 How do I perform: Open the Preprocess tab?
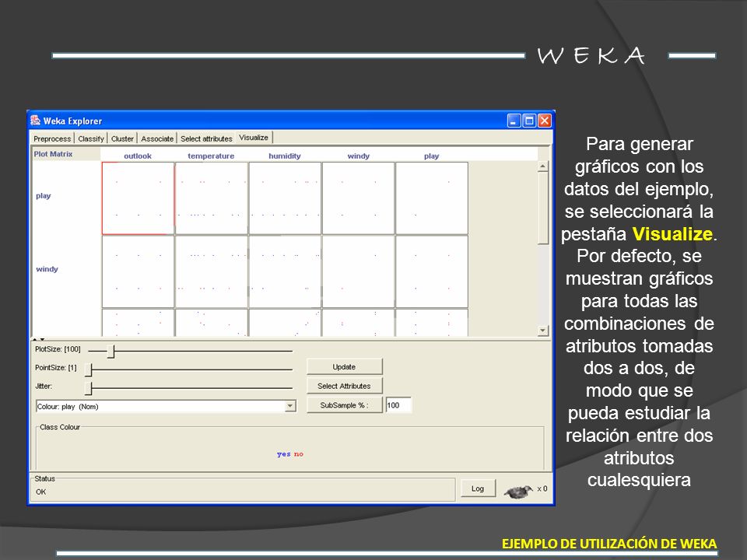[x=52, y=138]
